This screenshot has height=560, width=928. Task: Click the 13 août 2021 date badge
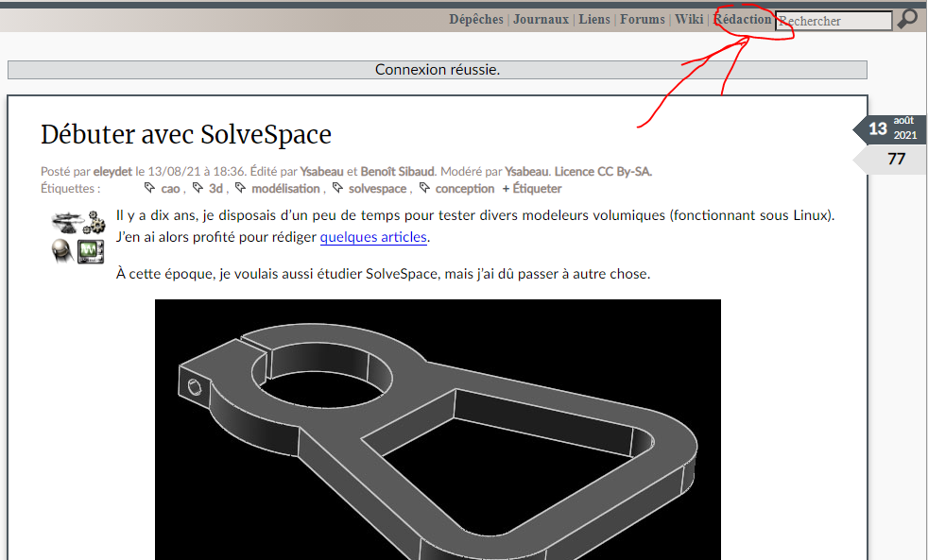(889, 129)
